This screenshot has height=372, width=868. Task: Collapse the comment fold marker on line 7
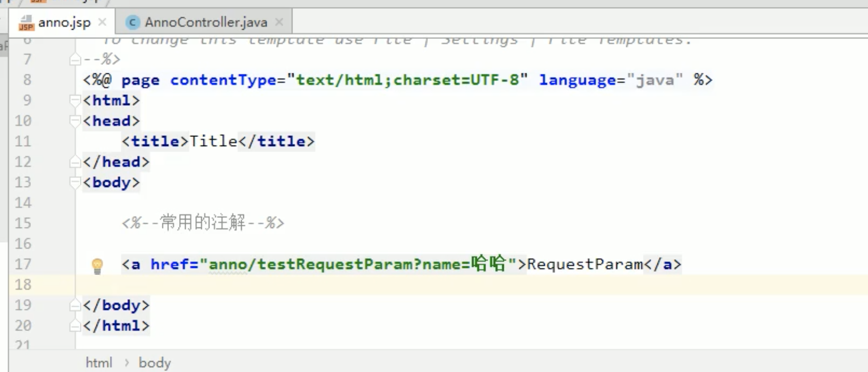pos(75,60)
